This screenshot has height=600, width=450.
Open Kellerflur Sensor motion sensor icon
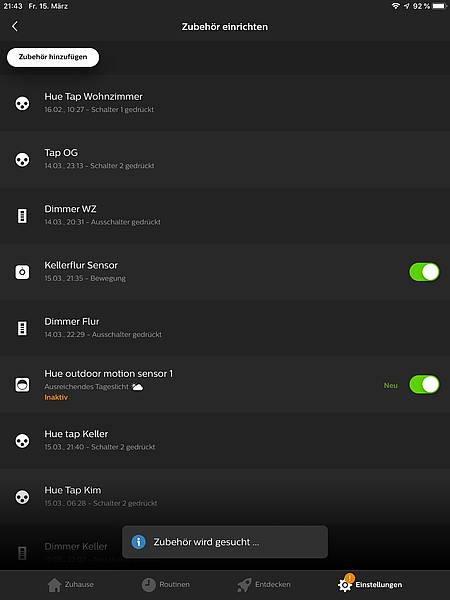[x=22, y=272]
